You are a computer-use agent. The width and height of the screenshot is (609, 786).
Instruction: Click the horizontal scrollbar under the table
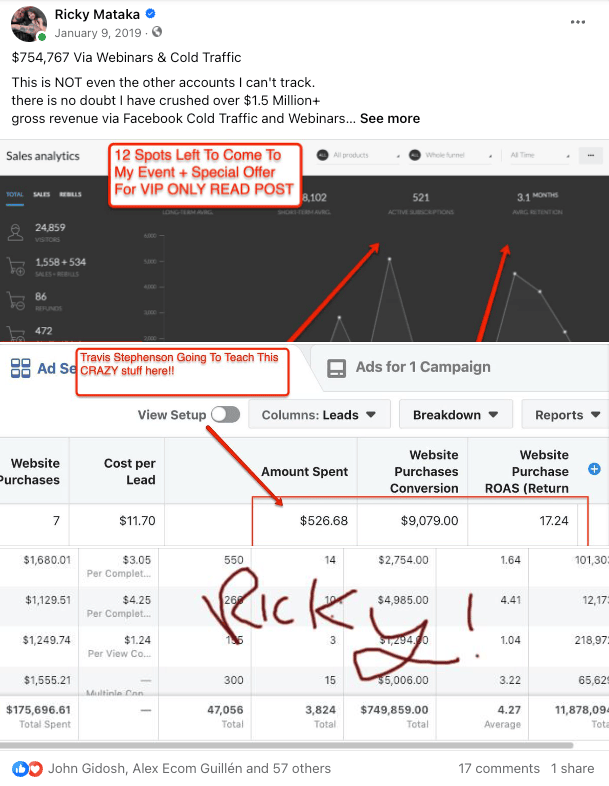tap(290, 745)
